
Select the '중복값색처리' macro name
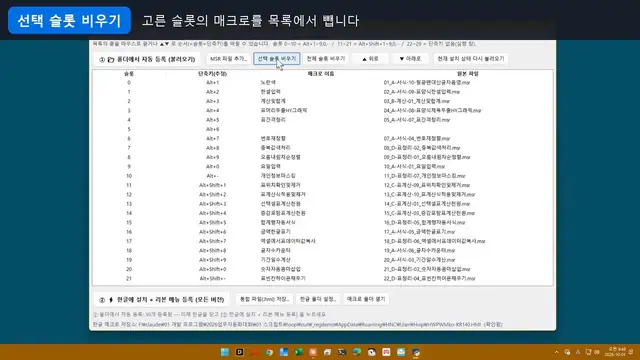point(275,148)
